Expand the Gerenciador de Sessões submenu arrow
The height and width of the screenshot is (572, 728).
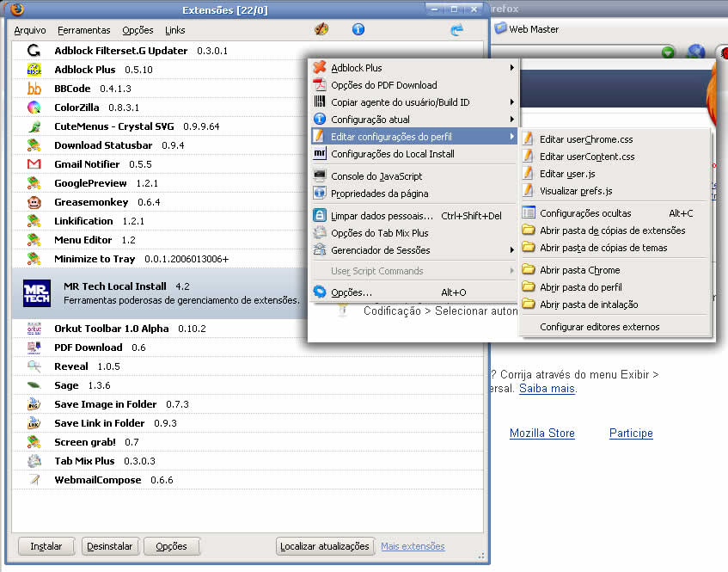click(x=511, y=250)
